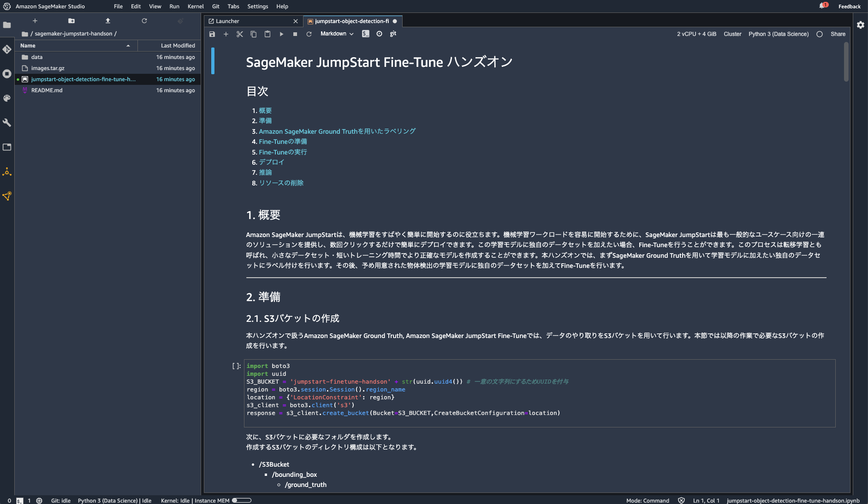Open the File menu
Image resolution: width=868 pixels, height=504 pixels.
pyautogui.click(x=119, y=6)
